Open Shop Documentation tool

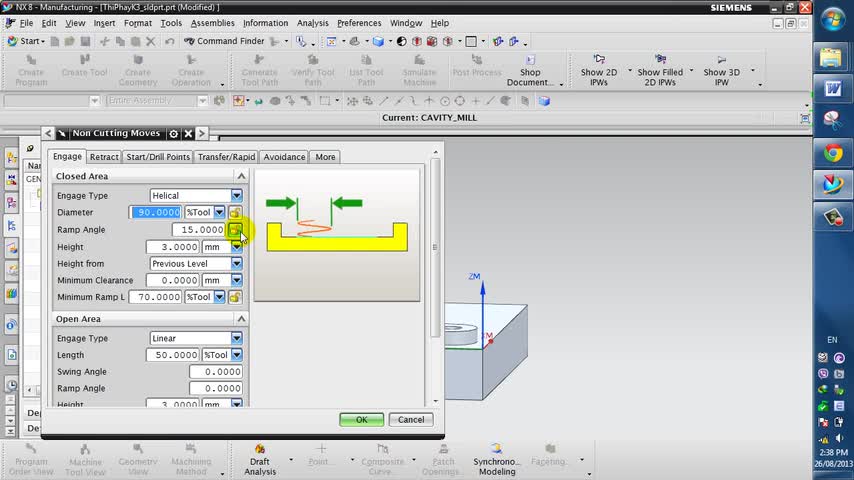pos(530,71)
